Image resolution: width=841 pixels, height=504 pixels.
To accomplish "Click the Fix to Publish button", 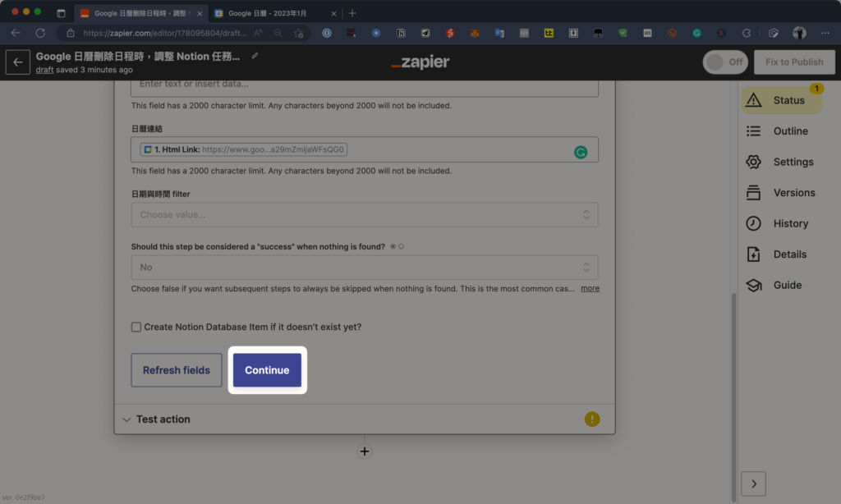I will [x=794, y=62].
